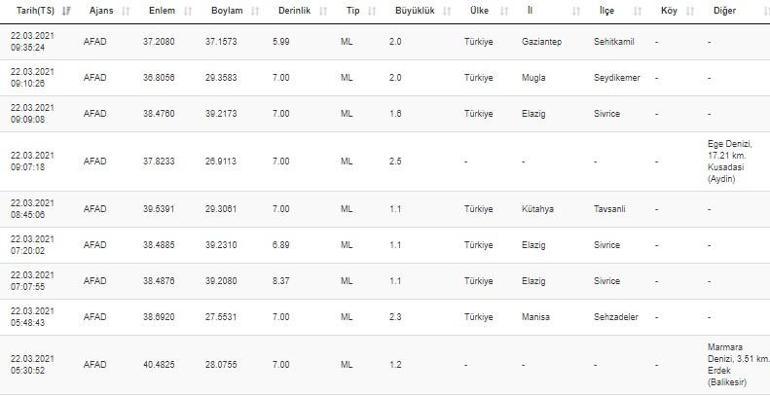Click the sort arrows beside Ajans header
This screenshot has width=770, height=396.
pos(126,11)
